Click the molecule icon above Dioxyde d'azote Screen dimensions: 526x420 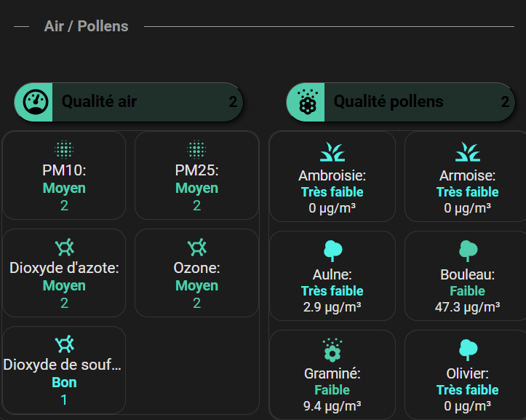coord(64,247)
